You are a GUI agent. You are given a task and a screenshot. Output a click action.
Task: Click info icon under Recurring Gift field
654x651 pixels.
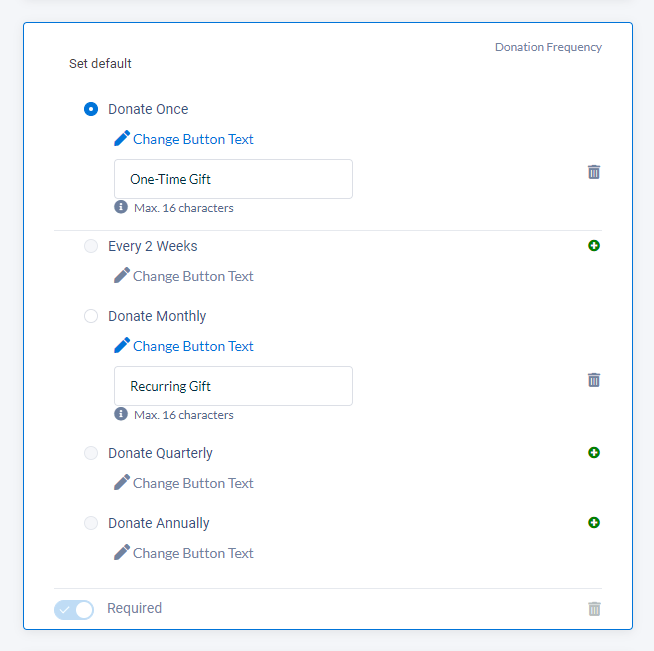[x=121, y=414]
